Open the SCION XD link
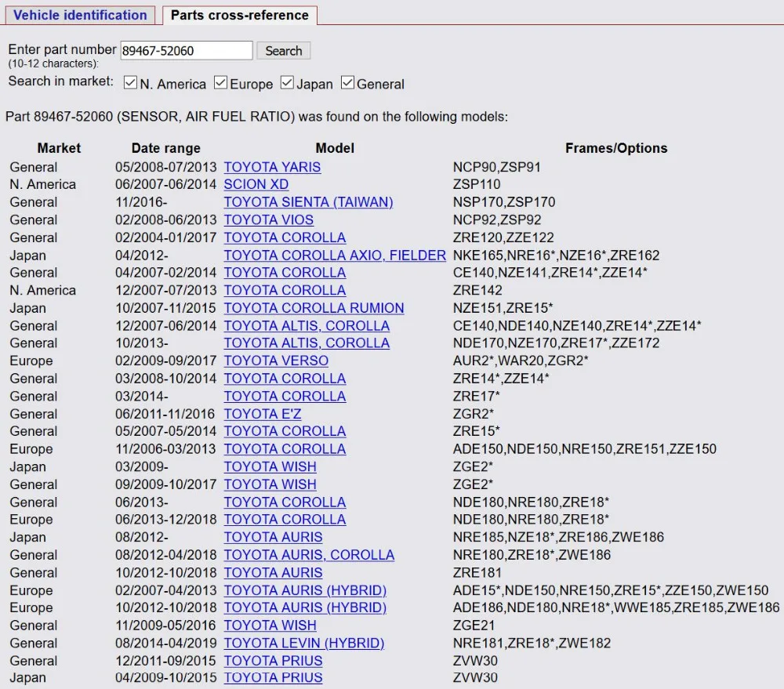The height and width of the screenshot is (689, 784). [x=256, y=184]
